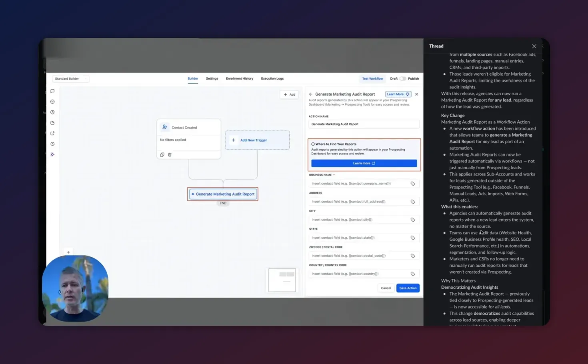Open the Enrollment History tab
588x364 pixels.
(239, 78)
